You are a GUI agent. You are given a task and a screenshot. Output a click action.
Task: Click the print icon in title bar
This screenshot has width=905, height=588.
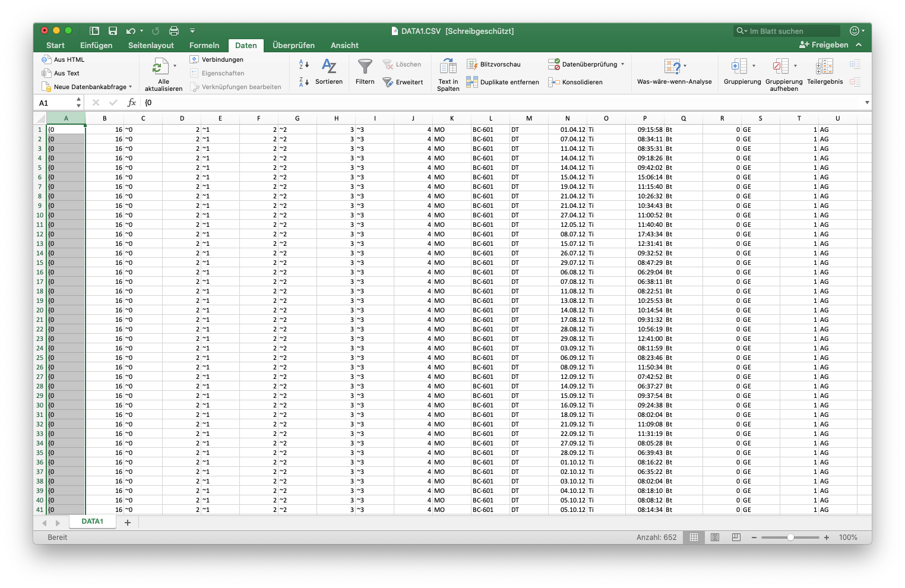pos(174,31)
